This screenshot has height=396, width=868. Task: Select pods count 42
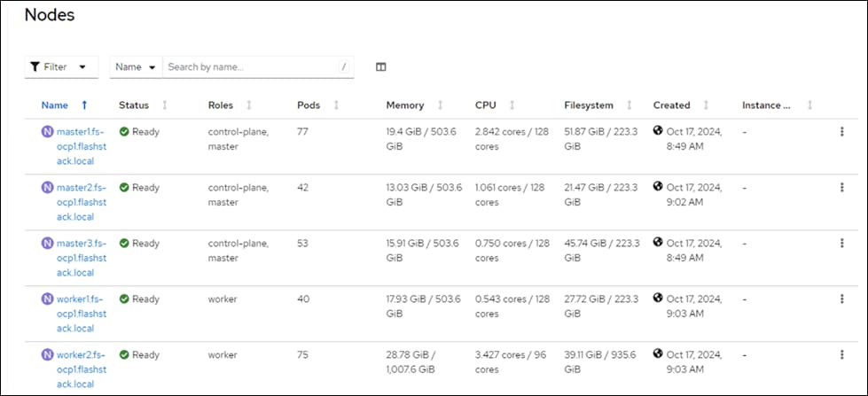[x=303, y=188]
